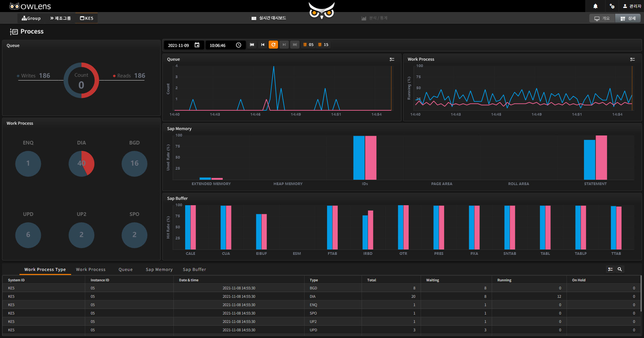Screen dimensions: 644x338
Task: Sort by Date & time column header
Action: coord(239,280)
